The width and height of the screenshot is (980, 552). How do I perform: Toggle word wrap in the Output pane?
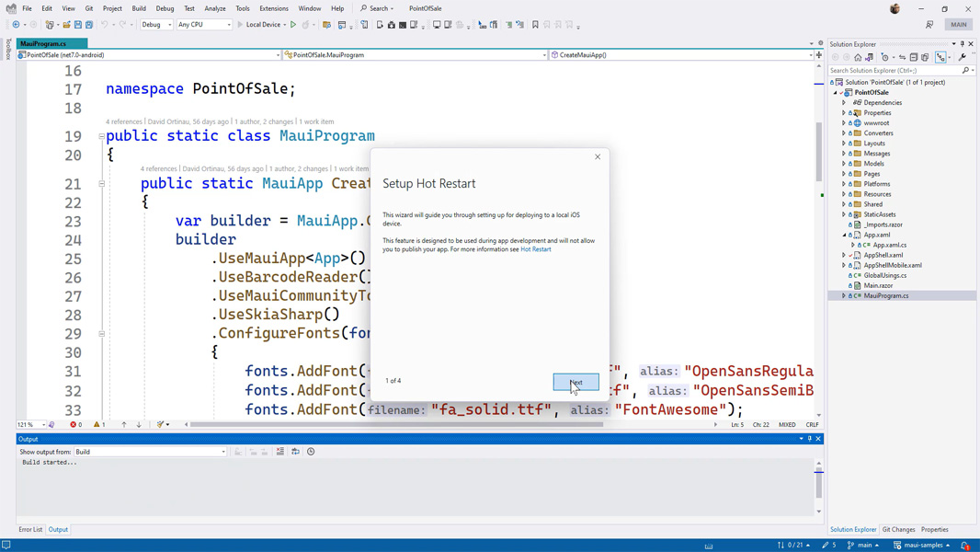(295, 452)
